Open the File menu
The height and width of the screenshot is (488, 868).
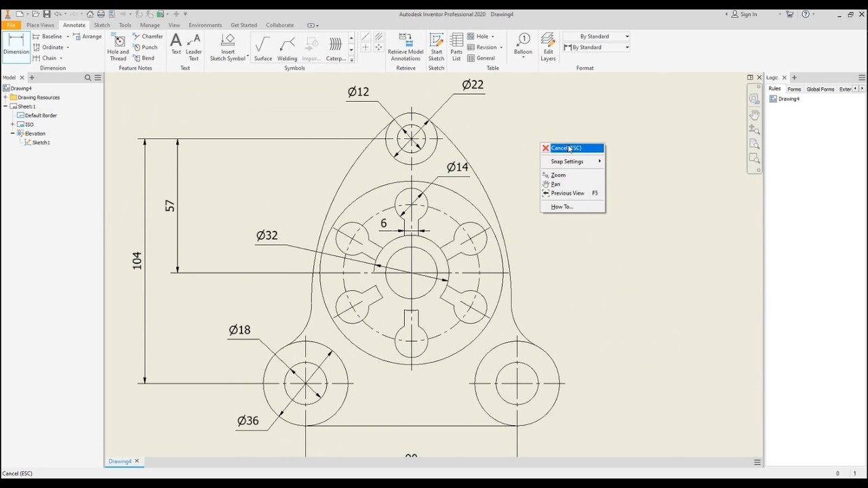(x=11, y=25)
